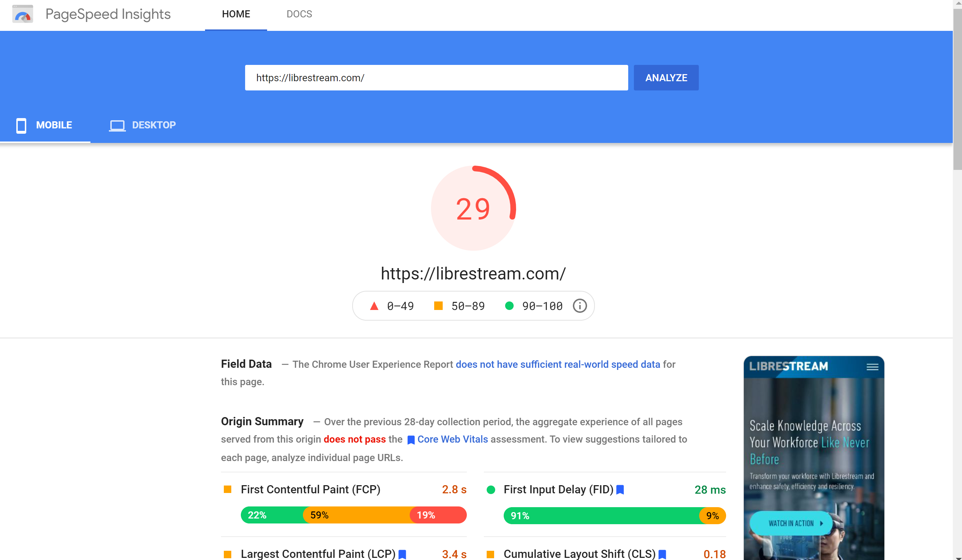This screenshot has height=560, width=962.
Task: Click the PageSpeed Insights logo icon
Action: click(22, 14)
